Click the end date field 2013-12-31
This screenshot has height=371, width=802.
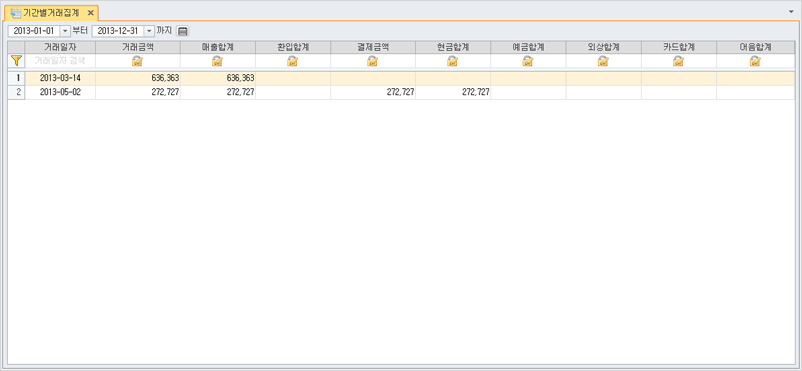point(118,31)
